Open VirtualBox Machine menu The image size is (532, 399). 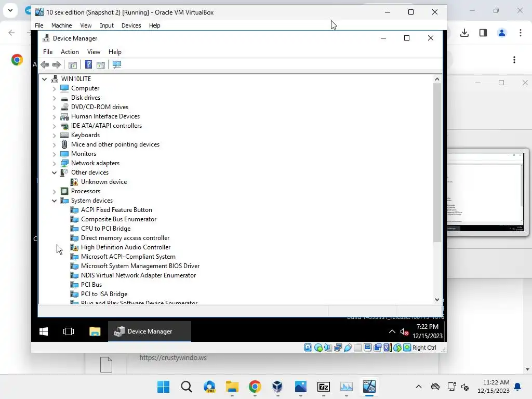click(61, 25)
